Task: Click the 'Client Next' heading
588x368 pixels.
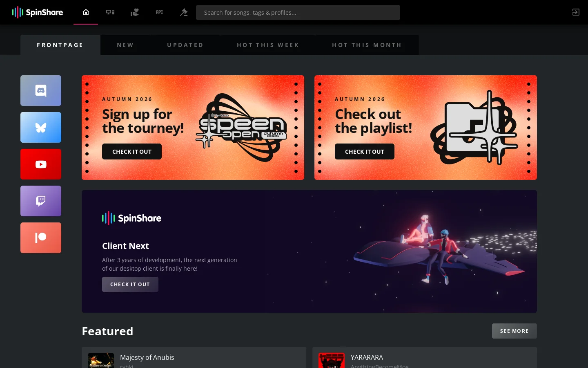Action: [125, 246]
